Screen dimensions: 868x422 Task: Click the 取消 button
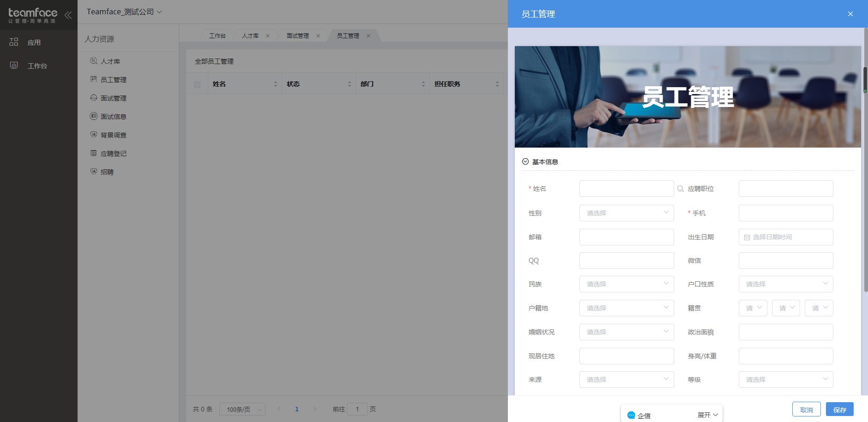pos(807,410)
